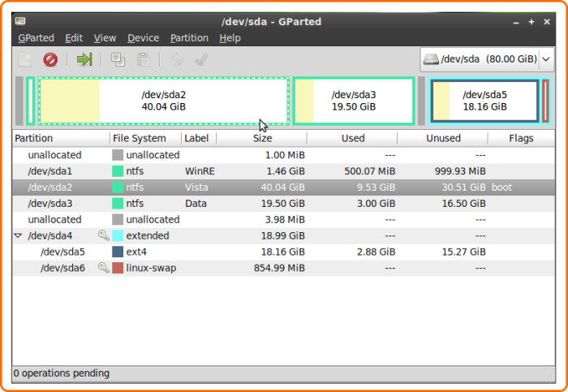Select the /dev/sda6 linux-swap row
Screen dimensions: 568x392
point(283,268)
